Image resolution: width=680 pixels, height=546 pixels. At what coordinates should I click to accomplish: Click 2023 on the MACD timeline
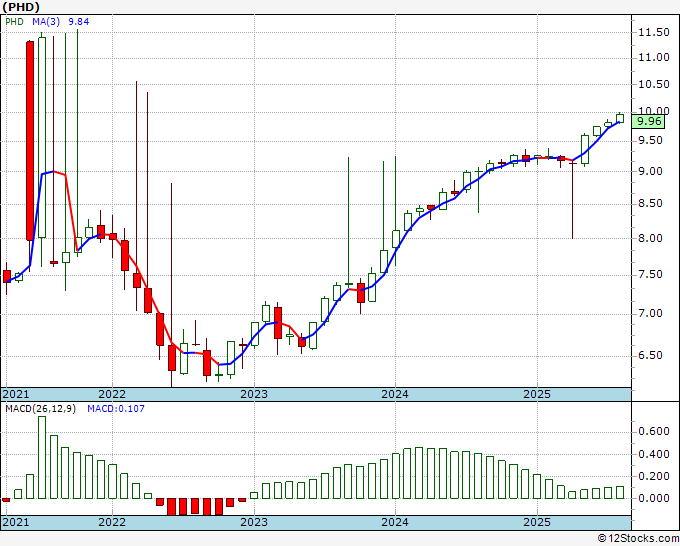254,522
